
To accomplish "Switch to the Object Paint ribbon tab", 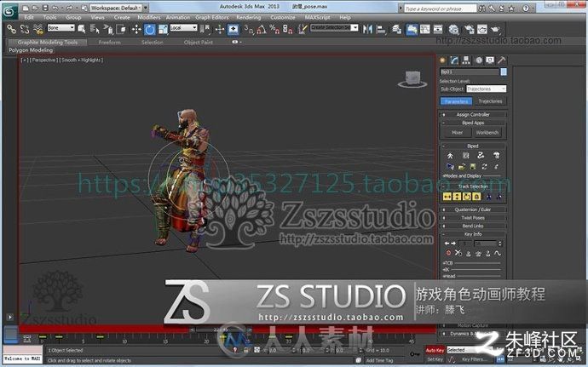I will coord(198,43).
